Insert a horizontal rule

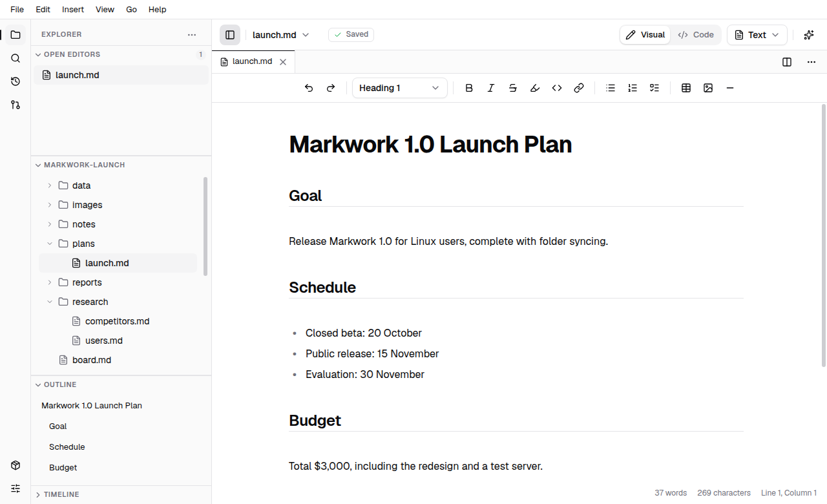click(x=730, y=88)
